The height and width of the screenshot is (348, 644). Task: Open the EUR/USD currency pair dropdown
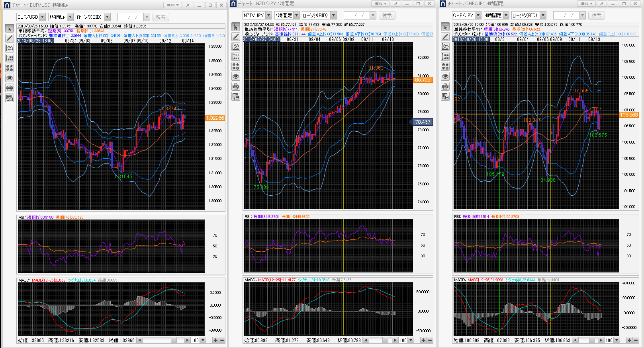[x=42, y=17]
